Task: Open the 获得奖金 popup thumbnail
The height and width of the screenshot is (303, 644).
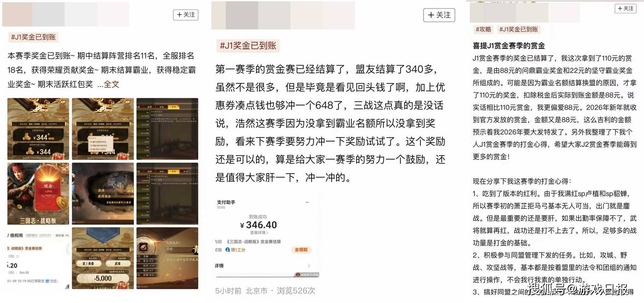Action: 103,193
